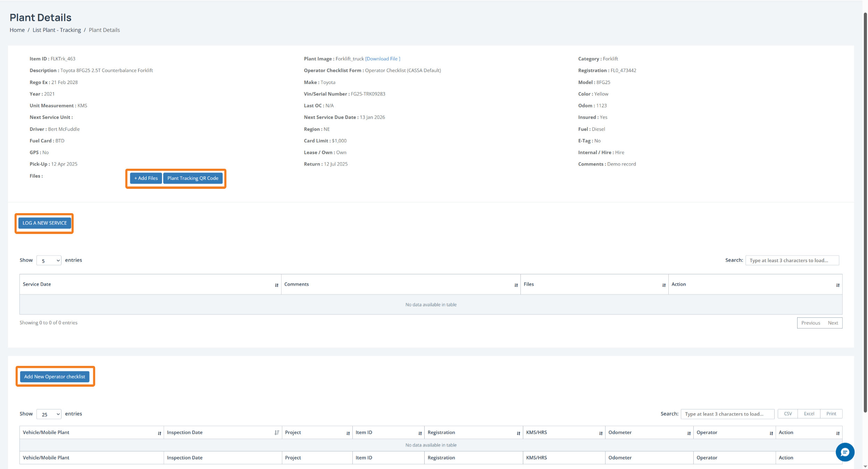Download the Forklift_truck plant image file
Screen dimensions: 868x469
click(382, 59)
